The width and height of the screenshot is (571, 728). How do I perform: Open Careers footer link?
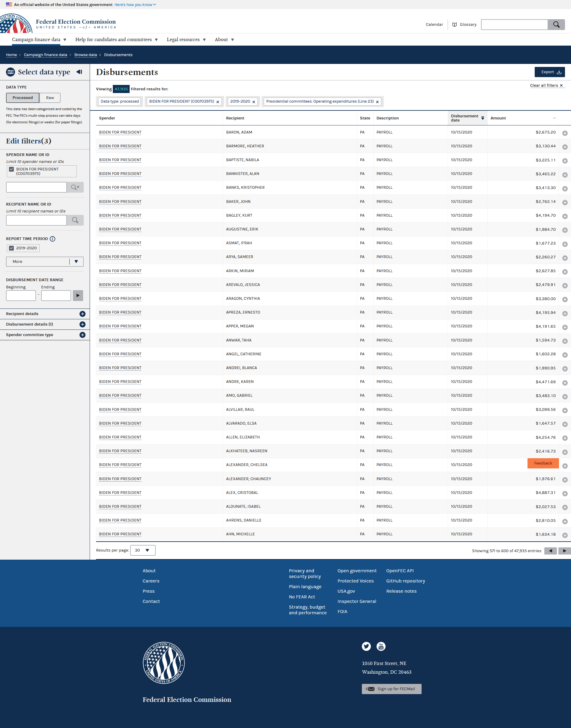[x=151, y=581]
